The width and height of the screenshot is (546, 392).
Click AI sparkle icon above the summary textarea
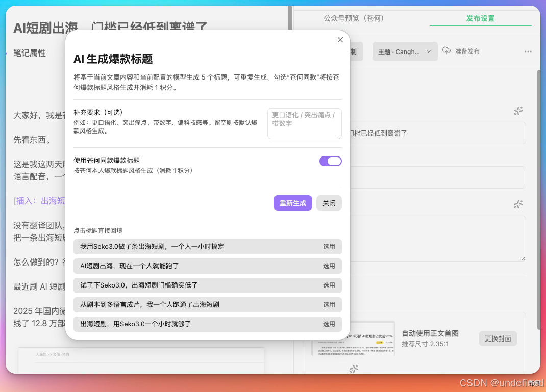coord(518,204)
